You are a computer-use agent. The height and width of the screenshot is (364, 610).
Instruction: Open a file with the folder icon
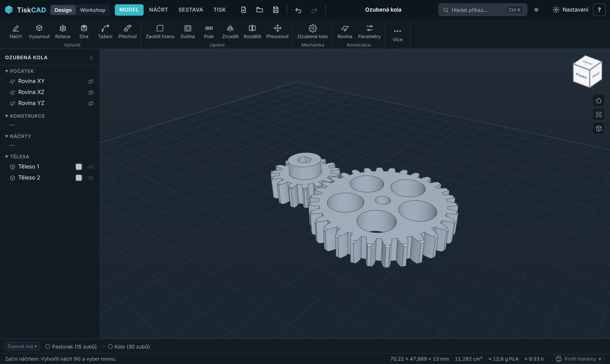tap(260, 10)
